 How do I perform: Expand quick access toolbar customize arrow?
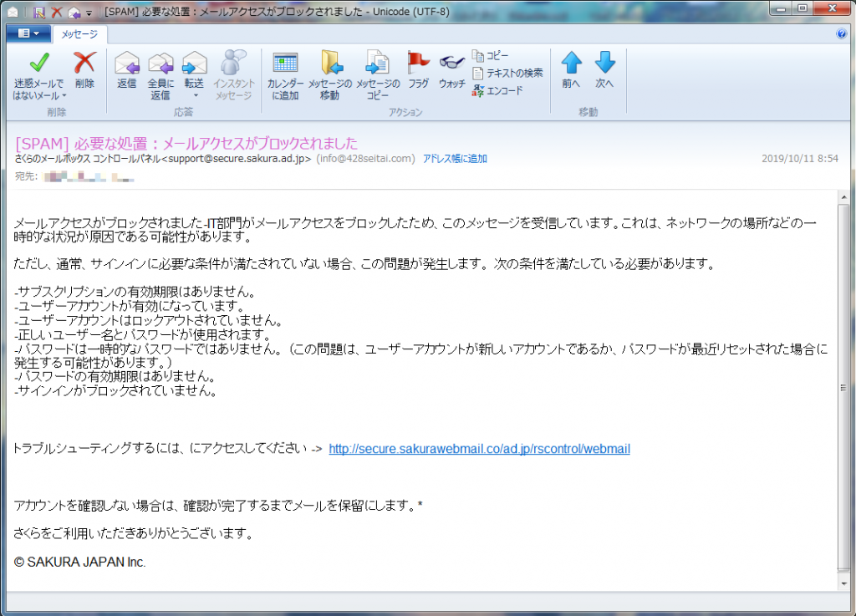pos(89,13)
